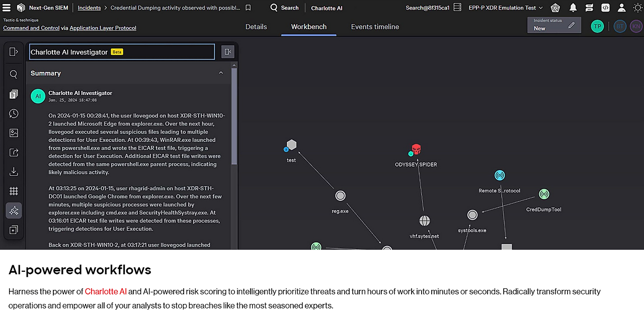Image resolution: width=644 pixels, height=320 pixels.
Task: Open the user account profile icon
Action: pyautogui.click(x=622, y=8)
